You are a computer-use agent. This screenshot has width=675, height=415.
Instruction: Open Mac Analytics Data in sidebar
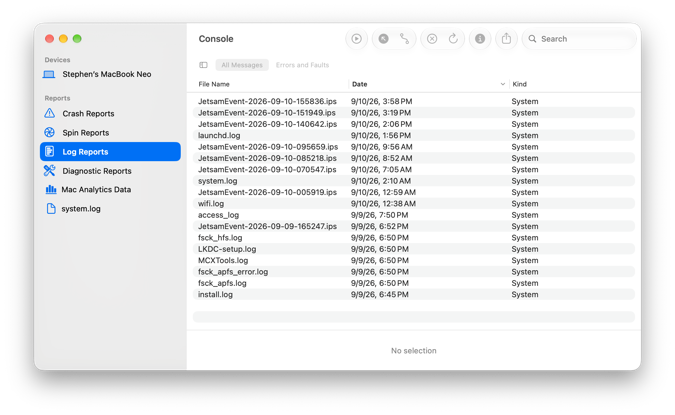[110, 189]
